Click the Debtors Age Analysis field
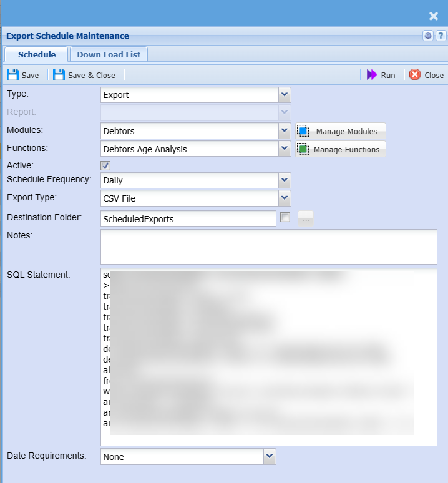The width and height of the screenshot is (448, 483). point(190,149)
